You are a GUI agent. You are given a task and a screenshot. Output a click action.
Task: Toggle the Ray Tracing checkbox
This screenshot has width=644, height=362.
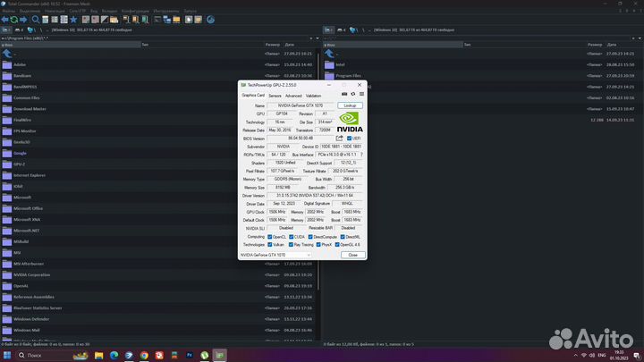(291, 244)
